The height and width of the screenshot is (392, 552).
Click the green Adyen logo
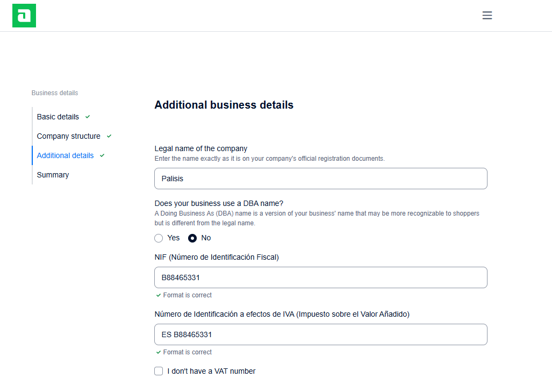[24, 16]
